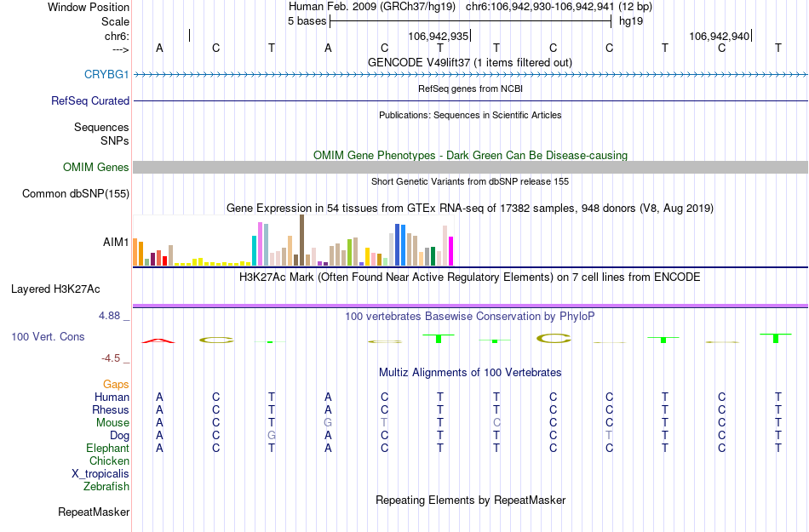Click the orange Gaps label
809x532 pixels.
[116, 384]
